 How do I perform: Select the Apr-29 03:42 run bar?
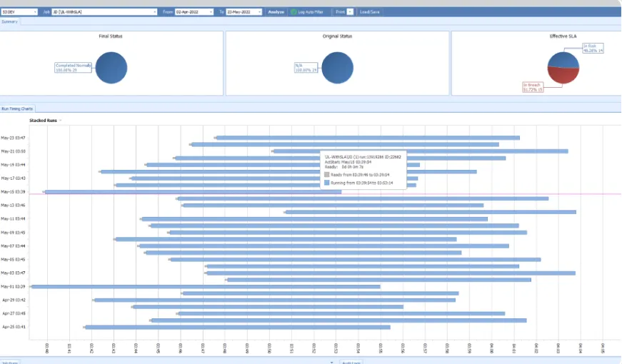click(x=274, y=300)
